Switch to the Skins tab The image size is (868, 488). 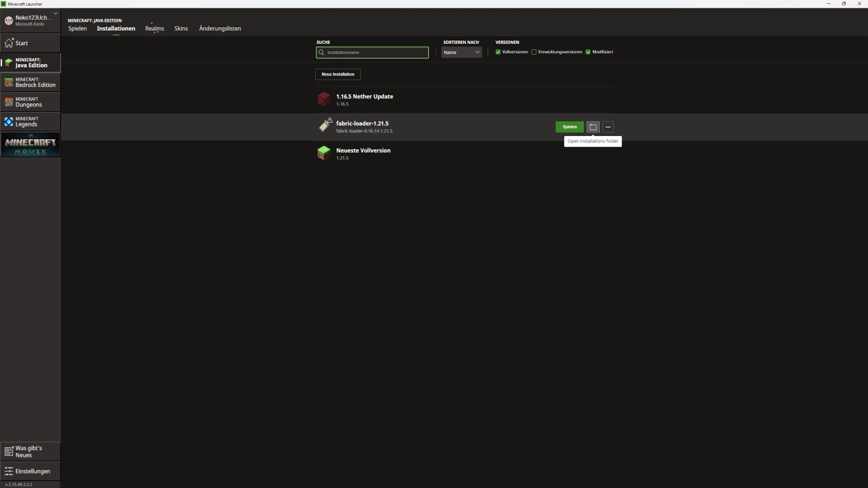[x=181, y=29]
